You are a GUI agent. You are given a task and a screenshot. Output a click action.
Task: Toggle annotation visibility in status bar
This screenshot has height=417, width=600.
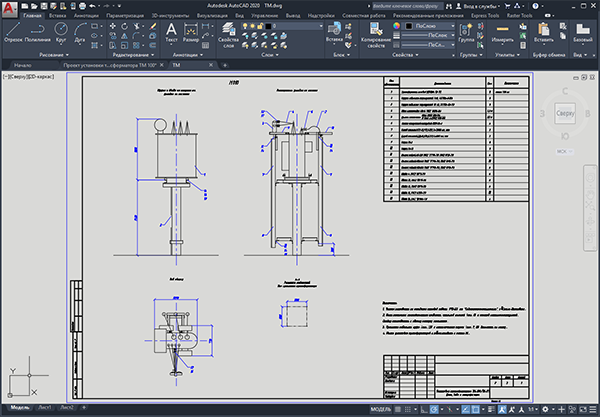click(502, 409)
